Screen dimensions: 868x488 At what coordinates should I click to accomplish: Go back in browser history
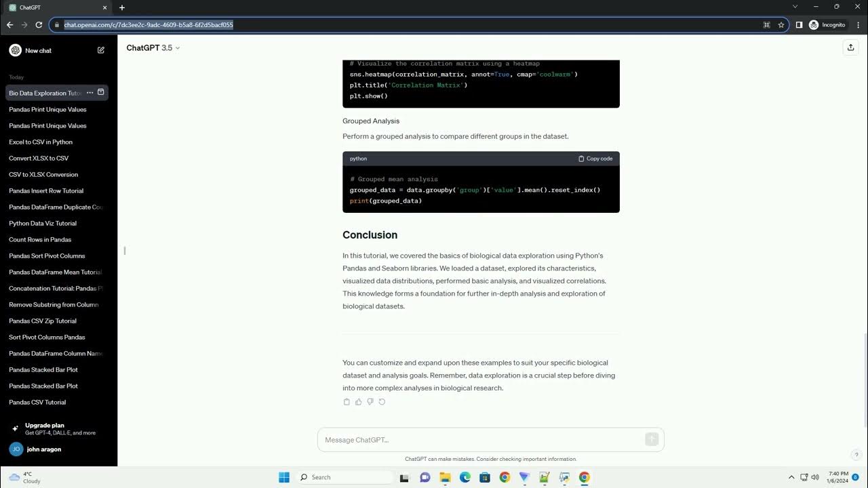click(9, 25)
